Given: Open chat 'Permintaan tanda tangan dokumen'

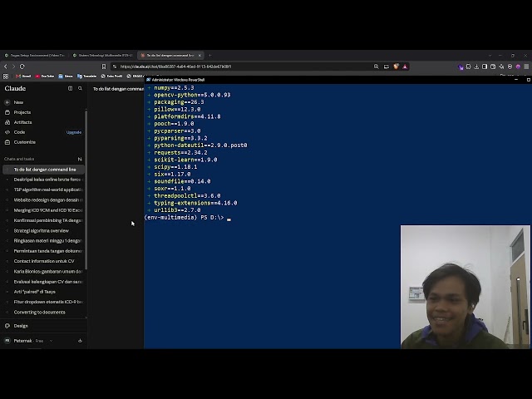Looking at the screenshot, I should 43,251.
